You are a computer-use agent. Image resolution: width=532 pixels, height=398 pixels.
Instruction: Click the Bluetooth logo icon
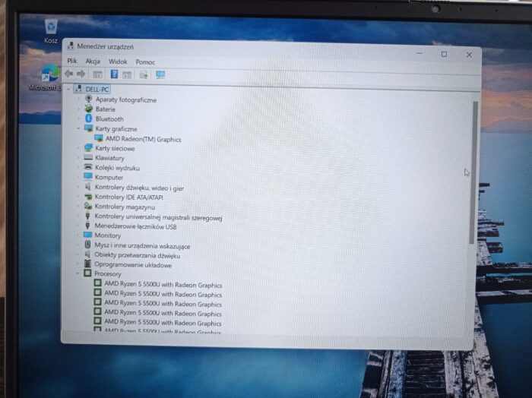pos(89,118)
